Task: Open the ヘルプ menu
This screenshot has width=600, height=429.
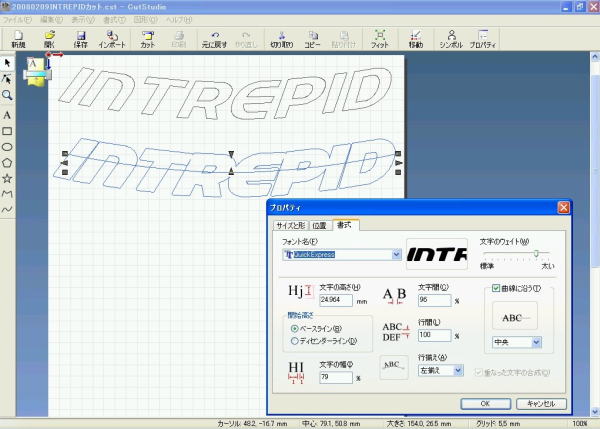Action: (179, 20)
